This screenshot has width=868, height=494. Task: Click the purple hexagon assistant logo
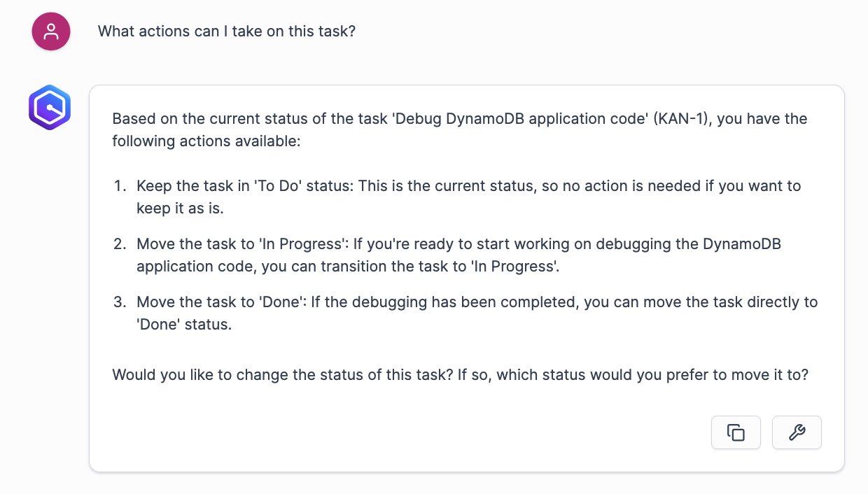pyautogui.click(x=50, y=108)
